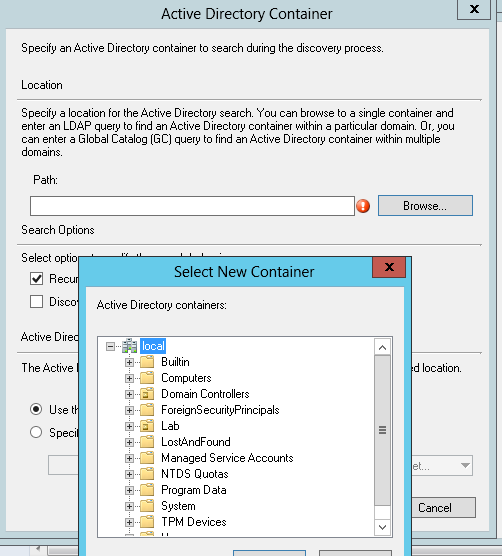Click the System folder icon

coord(147,506)
